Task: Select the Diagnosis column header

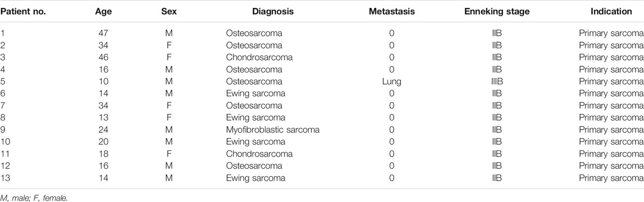Action: [x=273, y=11]
